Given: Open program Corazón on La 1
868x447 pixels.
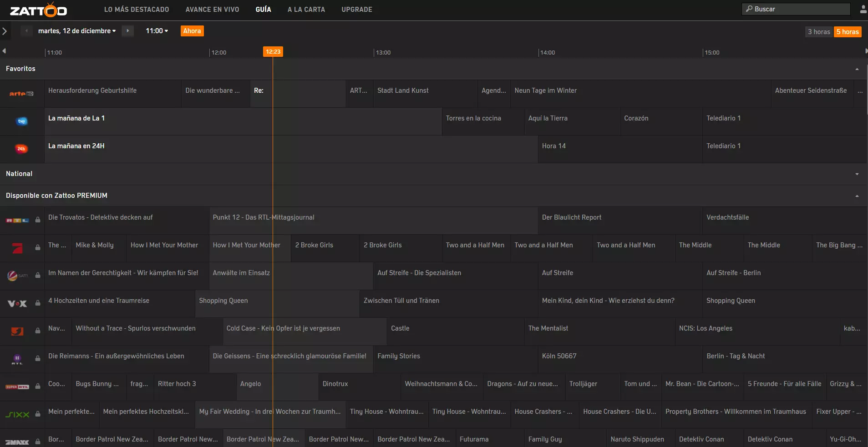Looking at the screenshot, I should pos(661,121).
